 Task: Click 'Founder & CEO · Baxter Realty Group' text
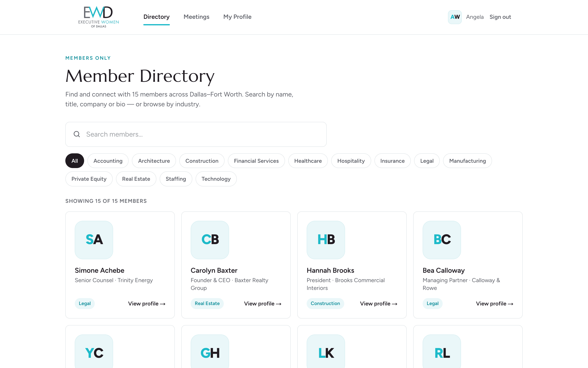point(229,284)
